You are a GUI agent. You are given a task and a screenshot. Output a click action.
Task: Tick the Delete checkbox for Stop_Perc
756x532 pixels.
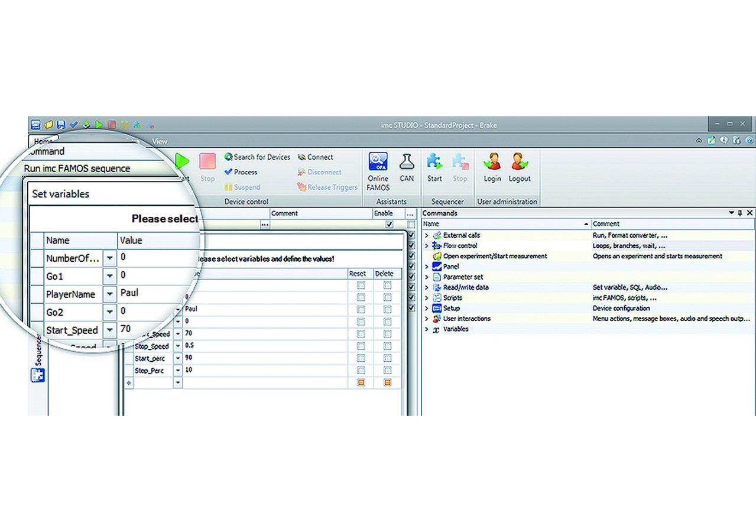(x=388, y=370)
